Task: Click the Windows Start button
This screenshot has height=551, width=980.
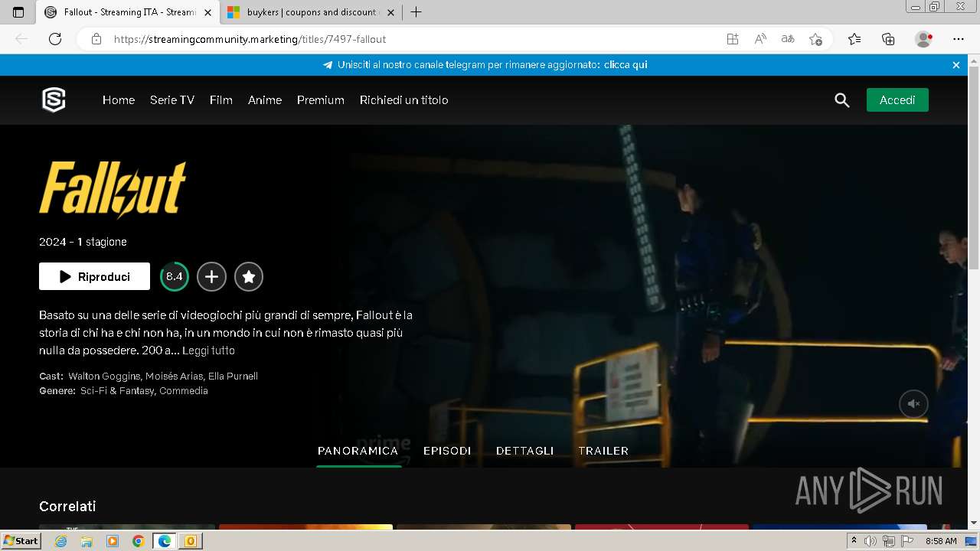Action: coord(21,540)
